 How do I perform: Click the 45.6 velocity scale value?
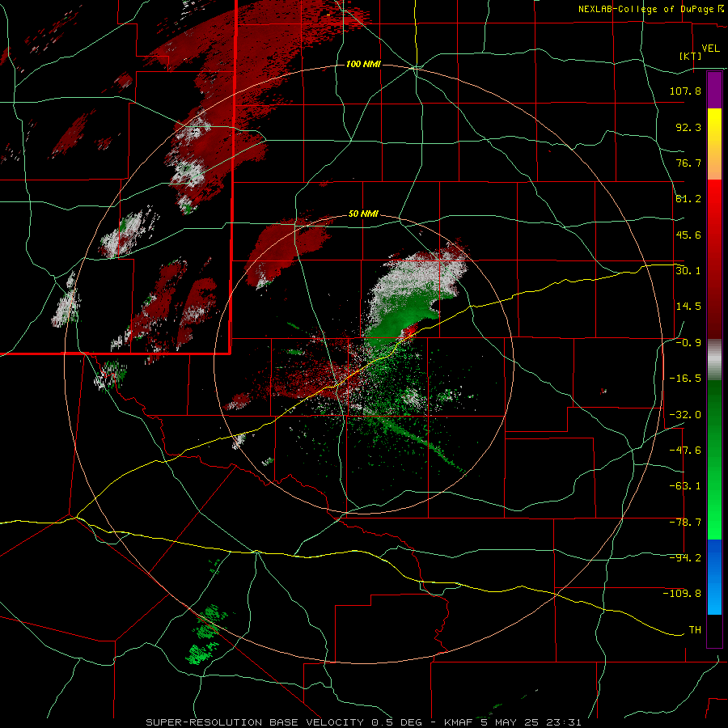(688, 235)
